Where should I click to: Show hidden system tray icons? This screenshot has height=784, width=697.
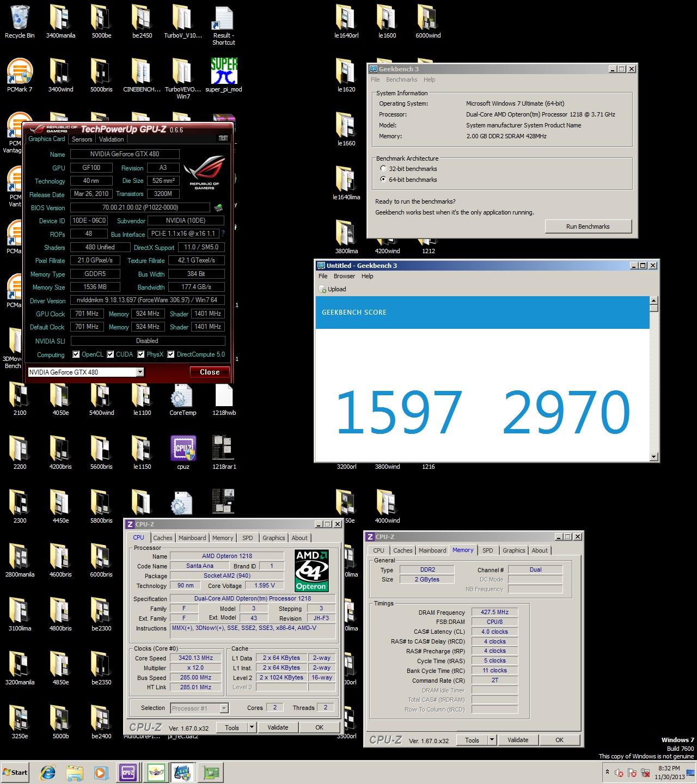click(607, 772)
